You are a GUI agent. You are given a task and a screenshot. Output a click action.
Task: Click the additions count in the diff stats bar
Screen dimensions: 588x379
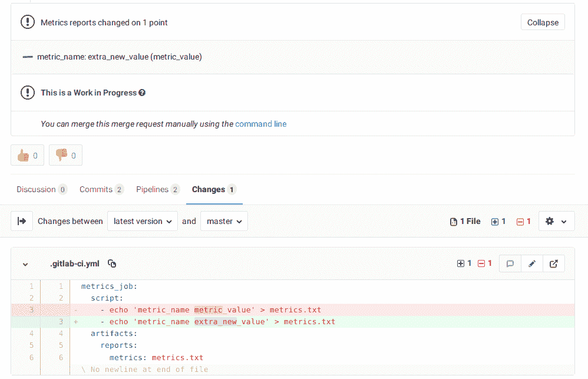(x=498, y=222)
